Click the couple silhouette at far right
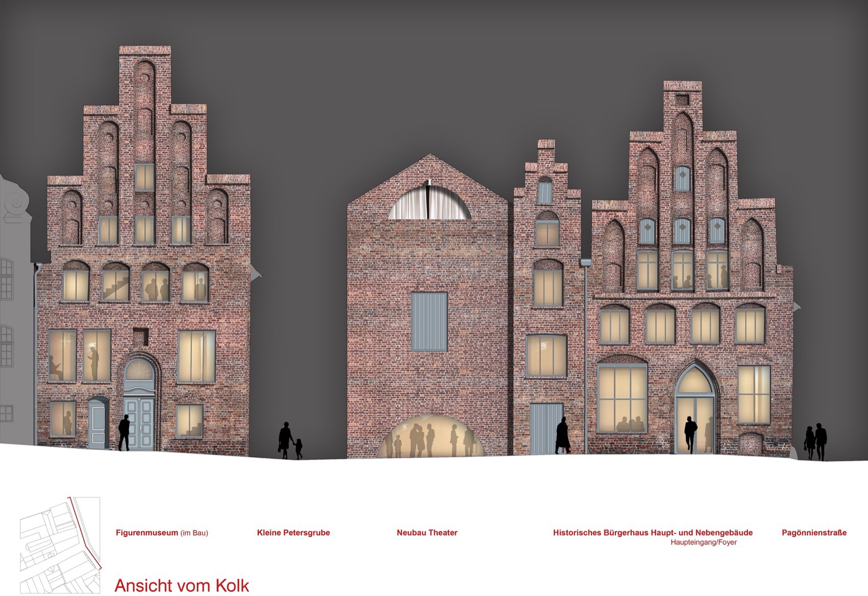The height and width of the screenshot is (596, 868). [815, 442]
